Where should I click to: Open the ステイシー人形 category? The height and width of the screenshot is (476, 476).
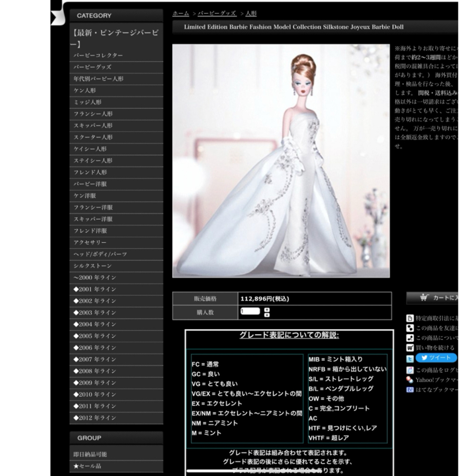coord(116,160)
